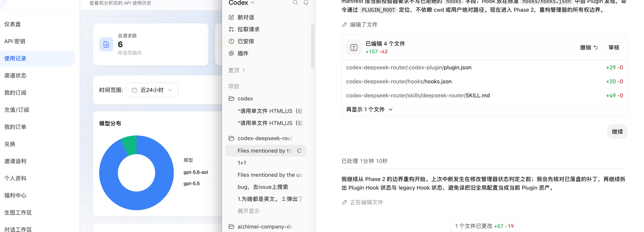Click the 已处理 1分钟 10秒 label
Image resolution: width=644 pixels, height=232 pixels.
point(364,161)
